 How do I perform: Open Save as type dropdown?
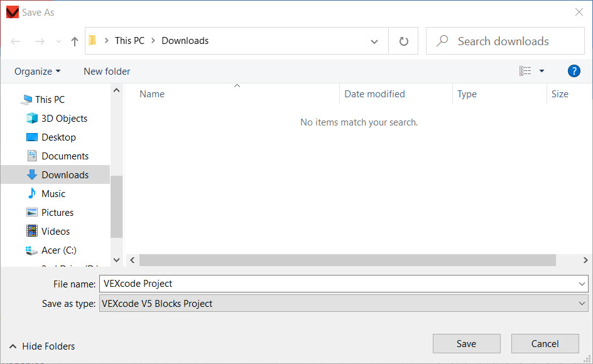pos(344,304)
